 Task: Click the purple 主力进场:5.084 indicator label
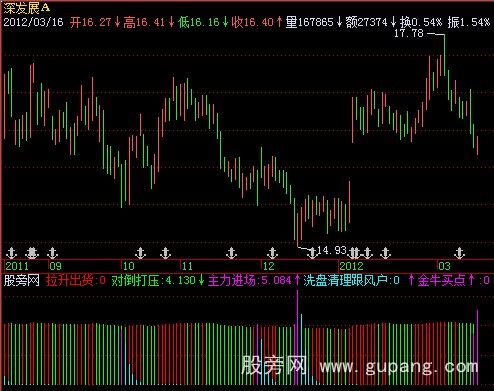[x=250, y=280]
